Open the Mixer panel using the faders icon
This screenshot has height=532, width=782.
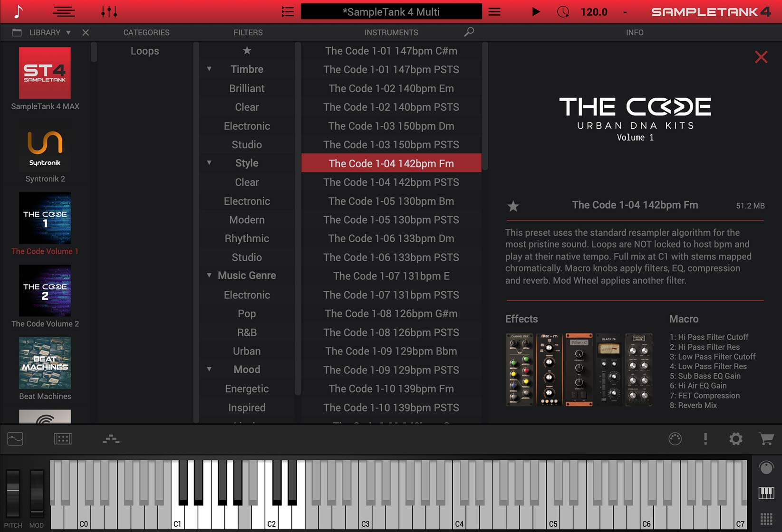pyautogui.click(x=108, y=11)
